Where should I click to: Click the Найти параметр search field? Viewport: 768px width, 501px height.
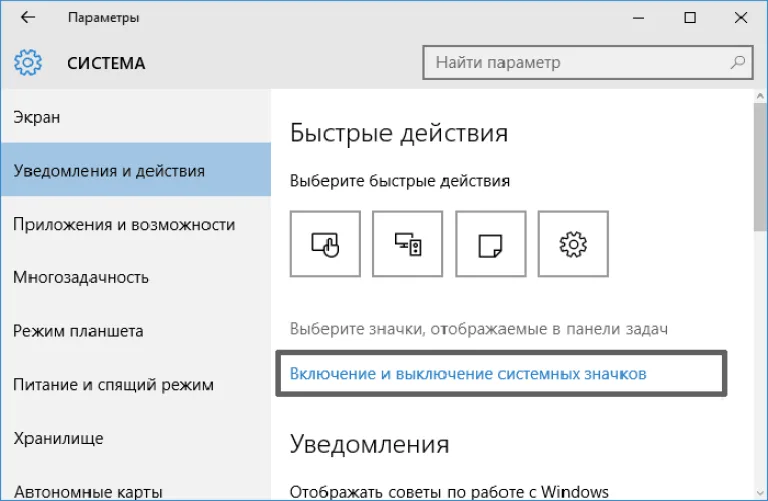click(x=587, y=62)
